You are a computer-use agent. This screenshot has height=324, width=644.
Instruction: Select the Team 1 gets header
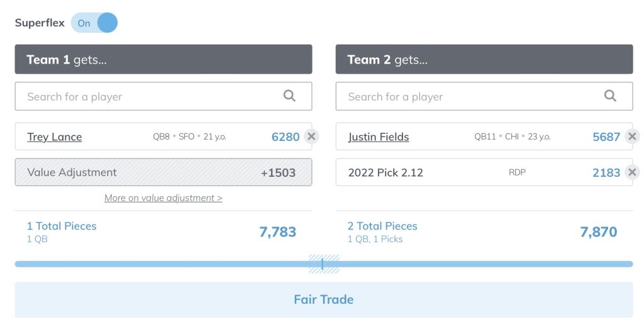(x=164, y=59)
